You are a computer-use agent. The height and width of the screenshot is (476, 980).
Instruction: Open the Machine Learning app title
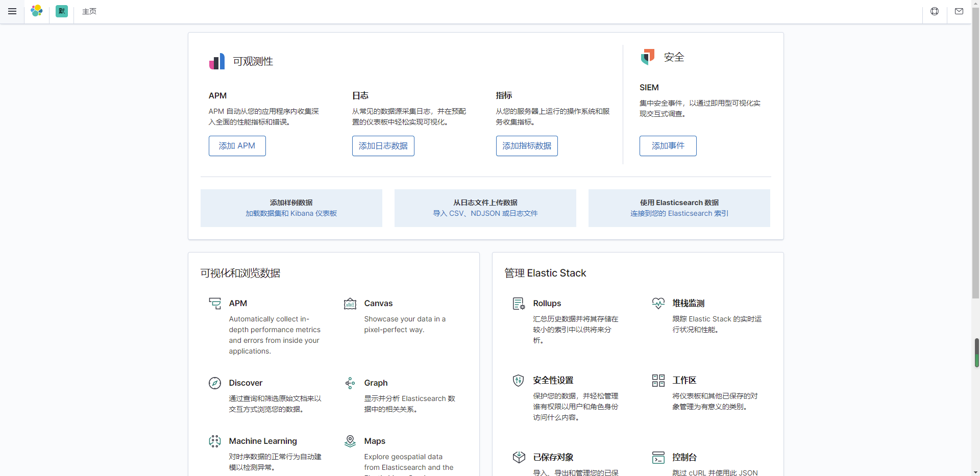coord(263,441)
